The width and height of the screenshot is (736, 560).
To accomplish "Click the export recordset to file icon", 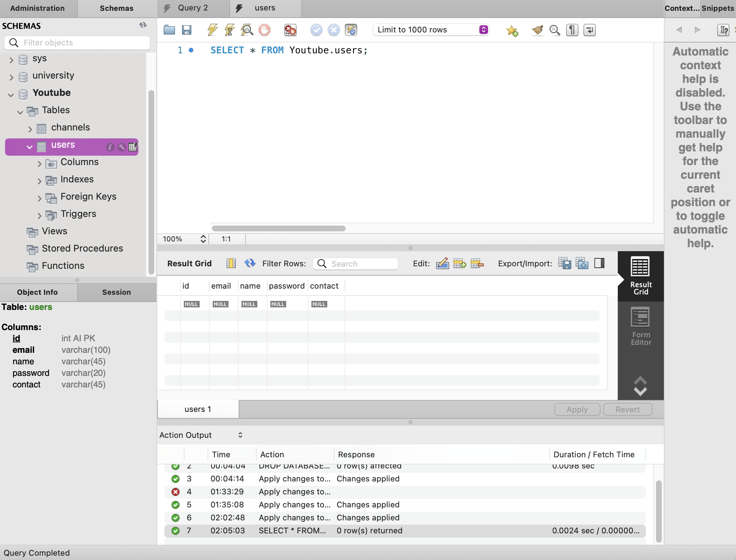I will [564, 263].
